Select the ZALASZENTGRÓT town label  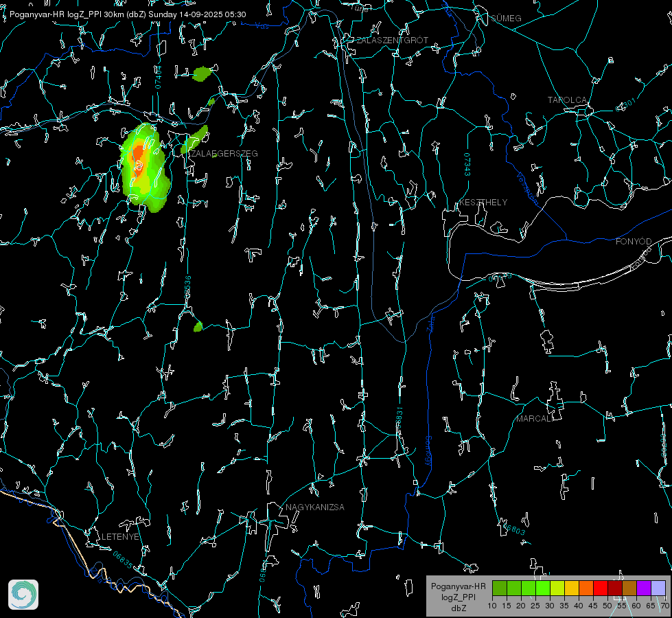392,41
